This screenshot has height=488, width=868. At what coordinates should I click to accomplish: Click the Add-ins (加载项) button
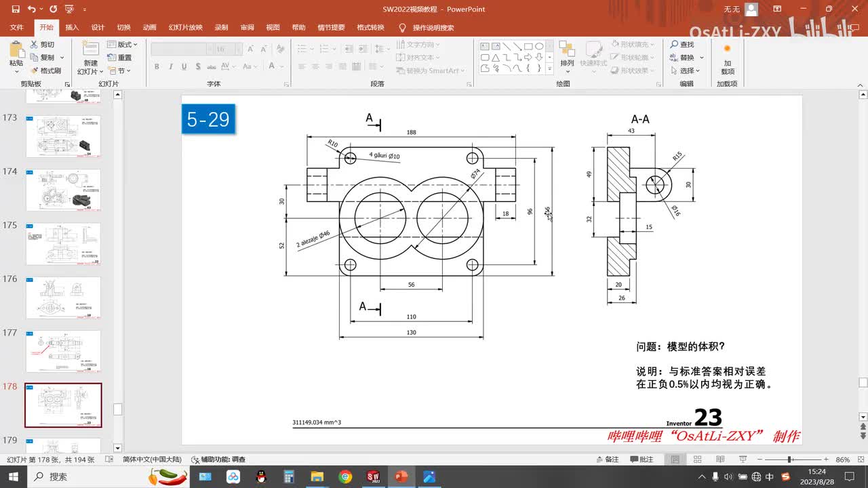click(x=727, y=58)
